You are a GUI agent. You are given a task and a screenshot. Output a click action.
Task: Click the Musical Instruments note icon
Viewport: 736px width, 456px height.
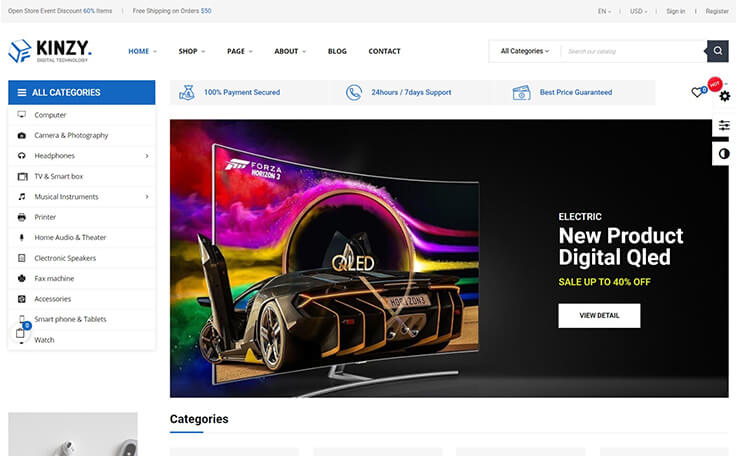tap(22, 196)
